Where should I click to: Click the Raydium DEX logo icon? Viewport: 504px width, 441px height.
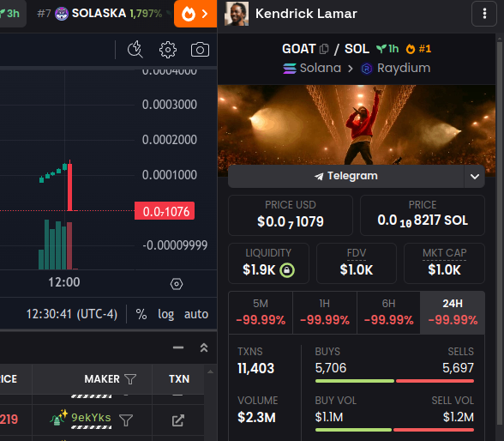pos(367,69)
